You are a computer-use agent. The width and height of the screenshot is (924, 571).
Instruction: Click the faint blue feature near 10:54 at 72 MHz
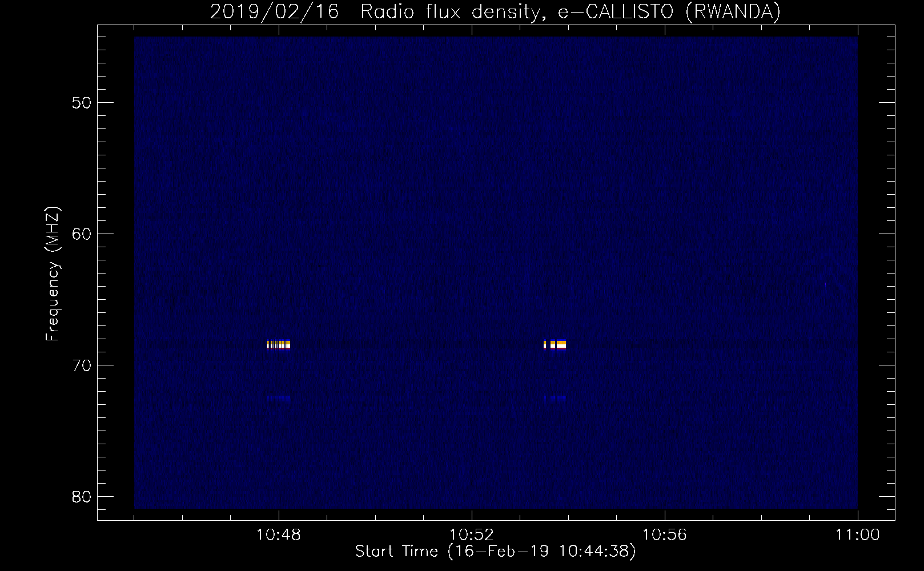(555, 399)
